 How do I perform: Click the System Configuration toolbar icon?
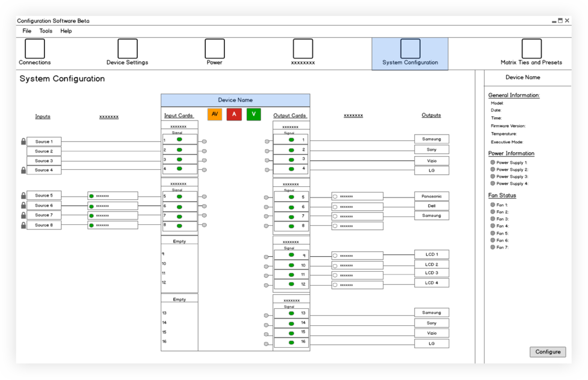click(410, 48)
